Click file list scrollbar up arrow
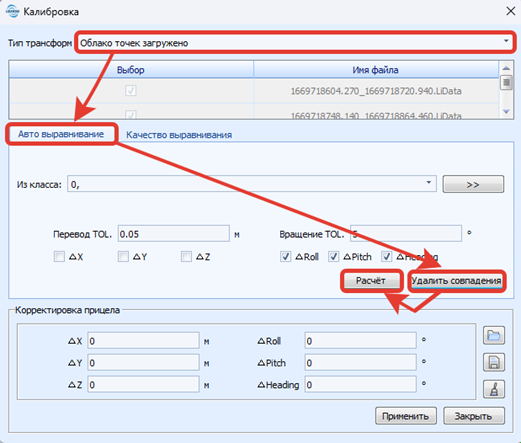521x443 pixels. point(506,68)
